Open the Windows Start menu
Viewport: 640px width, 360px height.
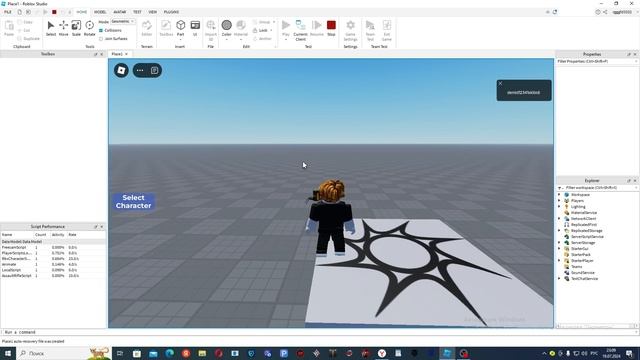pos(8,353)
